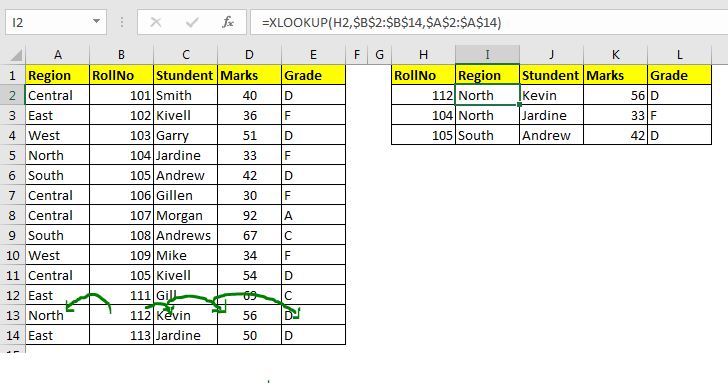Screen dimensions: 728x383
Task: Click the Cancel X icon in formula bar
Action: click(x=156, y=22)
